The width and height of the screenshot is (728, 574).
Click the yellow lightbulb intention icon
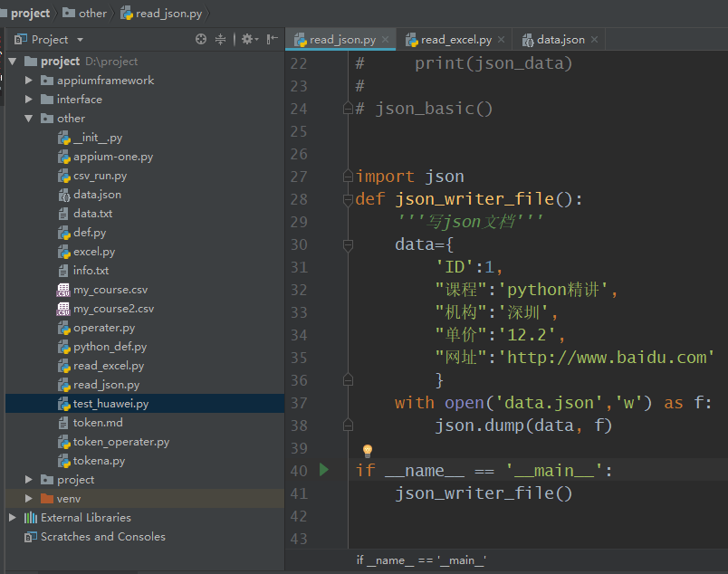(x=368, y=450)
